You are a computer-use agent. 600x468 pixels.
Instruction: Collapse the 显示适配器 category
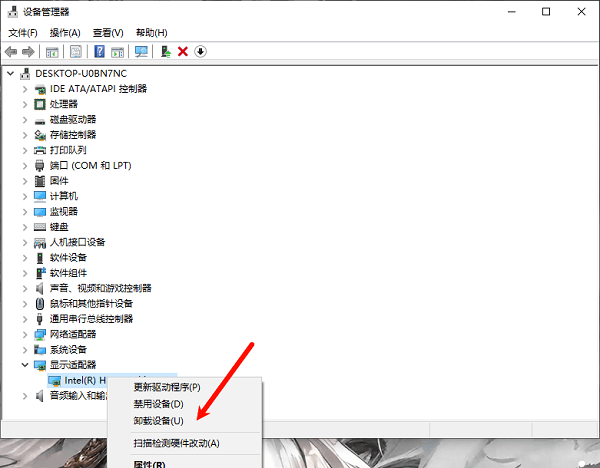click(x=25, y=365)
